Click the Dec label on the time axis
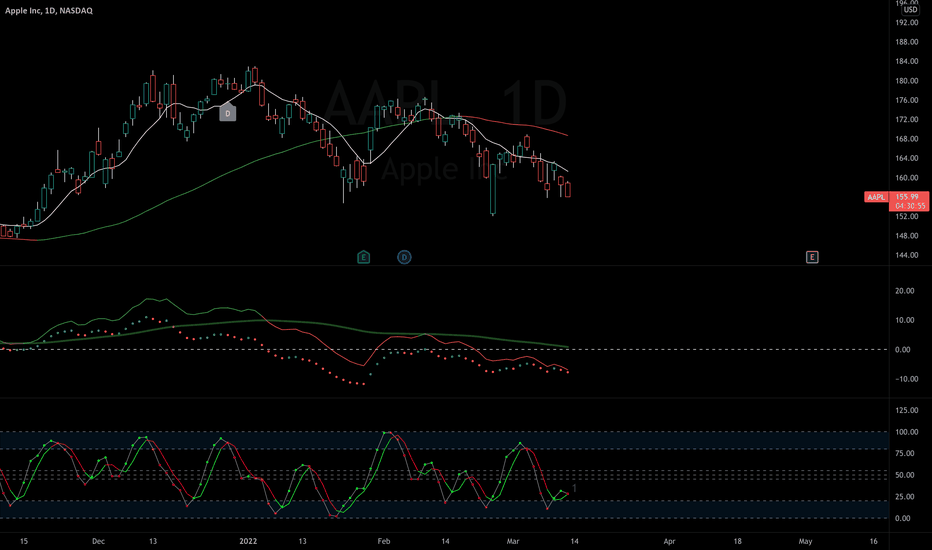 pos(99,541)
